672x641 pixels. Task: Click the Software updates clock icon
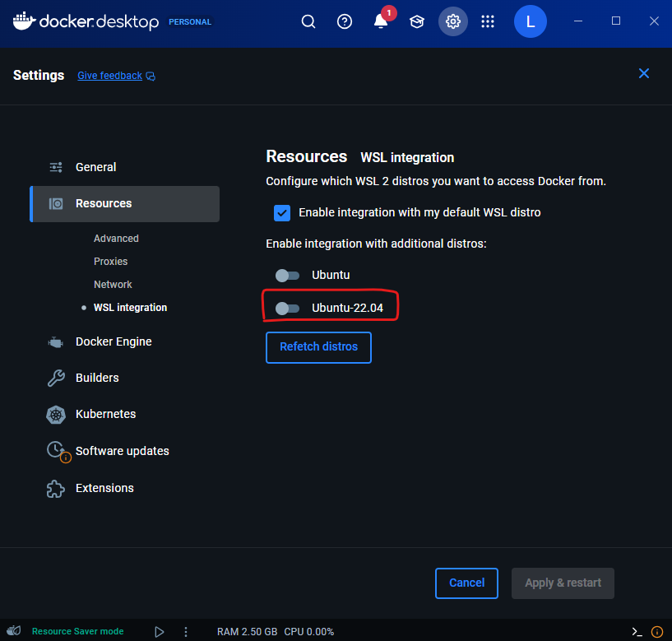point(56,450)
